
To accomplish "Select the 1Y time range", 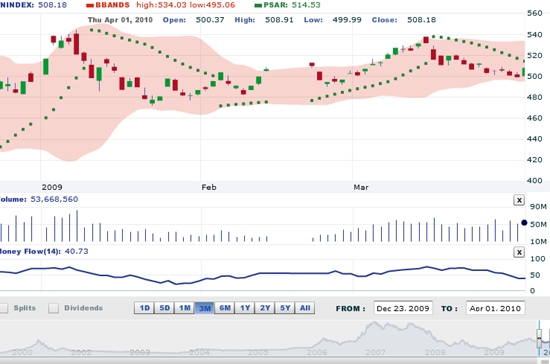I will pos(245,308).
